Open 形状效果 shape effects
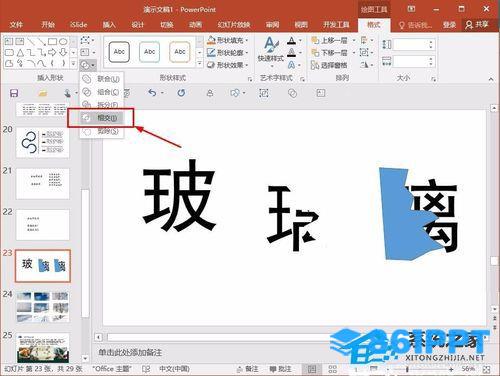 pyautogui.click(x=228, y=65)
